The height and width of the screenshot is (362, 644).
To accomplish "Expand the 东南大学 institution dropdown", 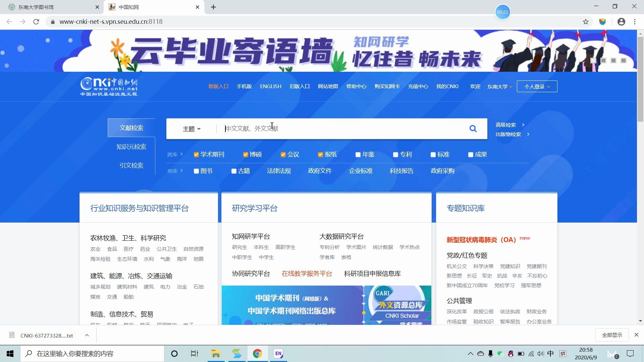I will coord(500,86).
